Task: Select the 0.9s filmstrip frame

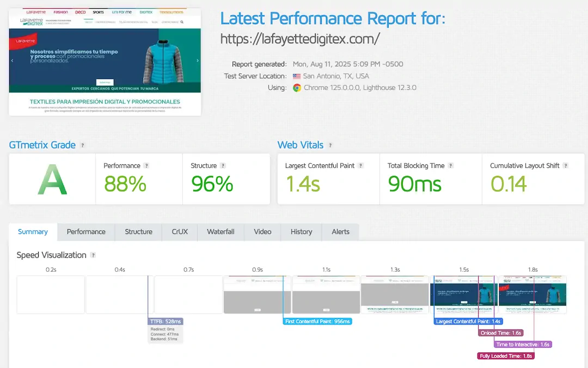Action: pyautogui.click(x=257, y=295)
